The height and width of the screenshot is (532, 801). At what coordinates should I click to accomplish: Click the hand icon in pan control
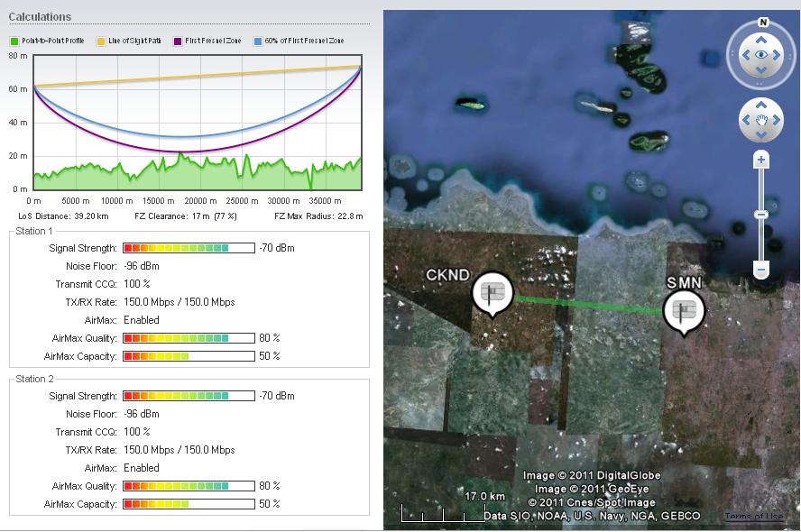761,121
